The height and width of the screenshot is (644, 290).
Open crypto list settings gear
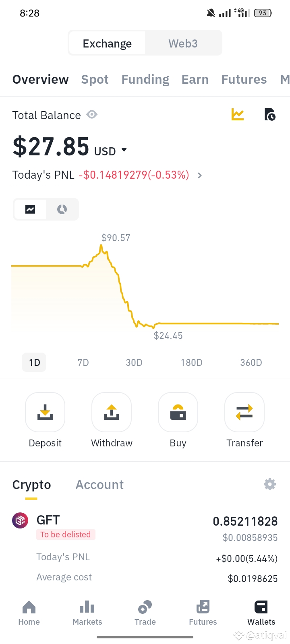(x=269, y=484)
